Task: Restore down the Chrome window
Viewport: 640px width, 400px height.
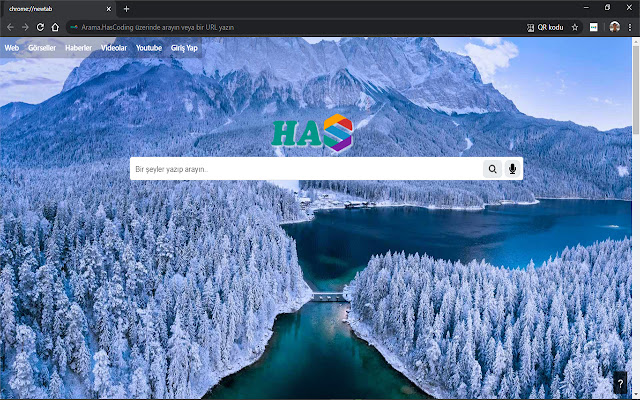Action: coord(607,7)
